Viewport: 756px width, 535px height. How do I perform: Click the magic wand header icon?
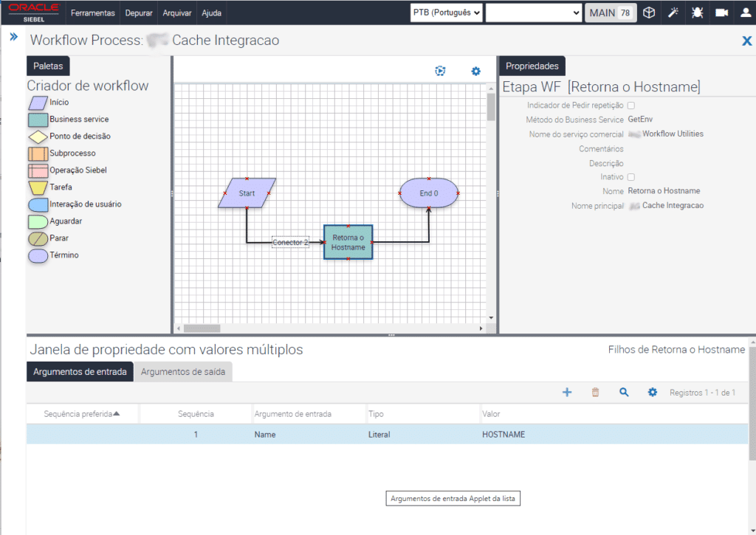point(673,13)
